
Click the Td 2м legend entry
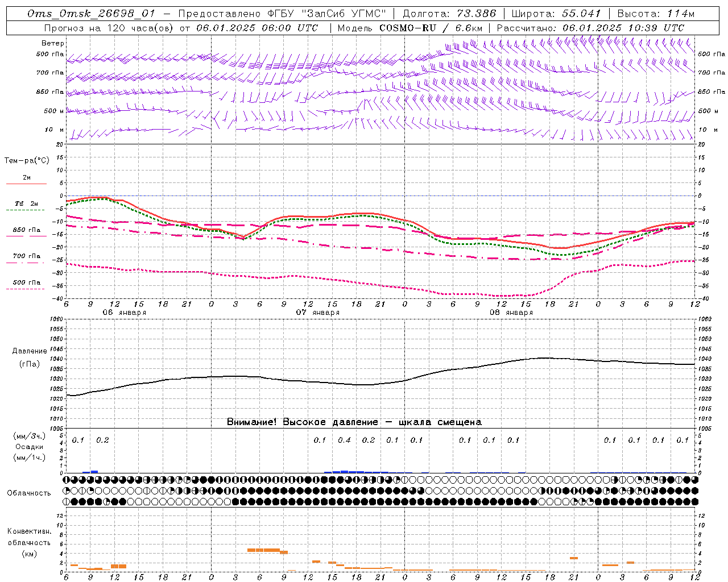[x=27, y=203]
